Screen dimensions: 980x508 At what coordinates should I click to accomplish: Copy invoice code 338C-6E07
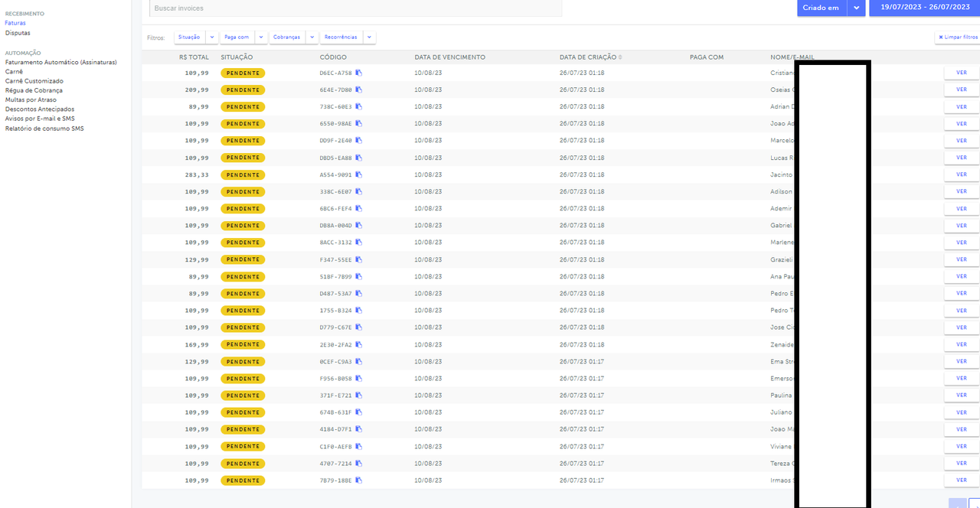point(359,191)
